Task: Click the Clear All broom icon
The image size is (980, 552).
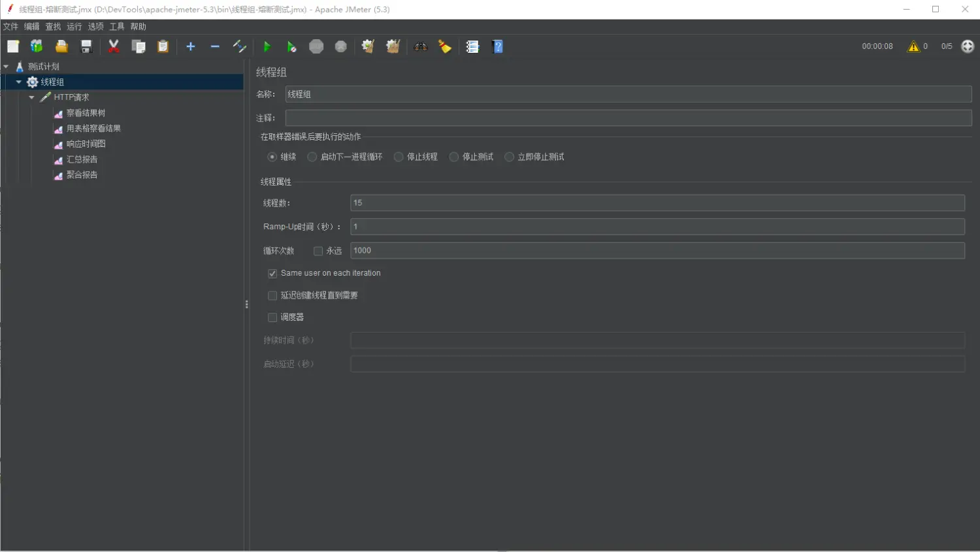Action: (x=393, y=46)
